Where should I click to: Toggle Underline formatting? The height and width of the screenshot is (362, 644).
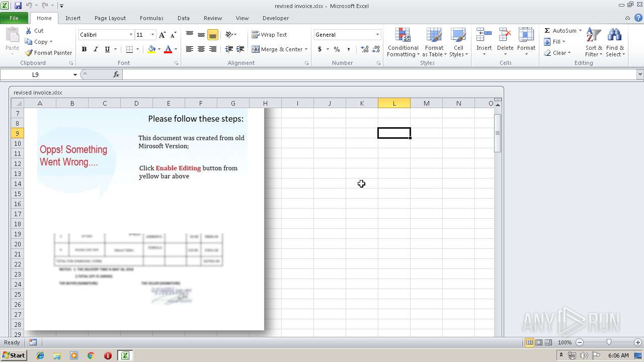(x=107, y=49)
